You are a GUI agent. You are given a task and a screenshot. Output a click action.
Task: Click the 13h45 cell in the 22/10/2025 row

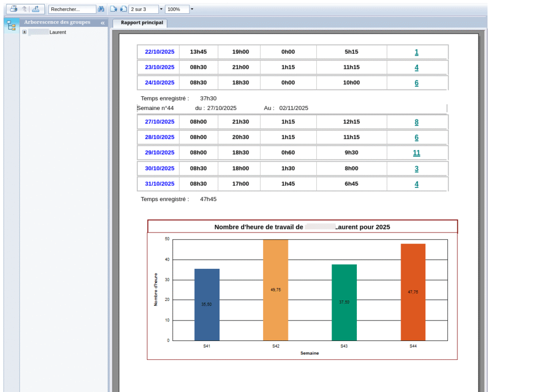tap(198, 52)
